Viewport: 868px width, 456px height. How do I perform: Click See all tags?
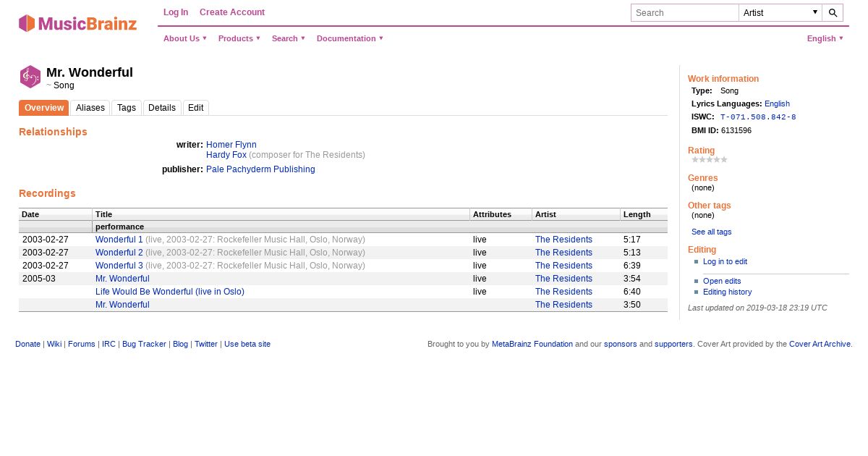click(x=711, y=232)
